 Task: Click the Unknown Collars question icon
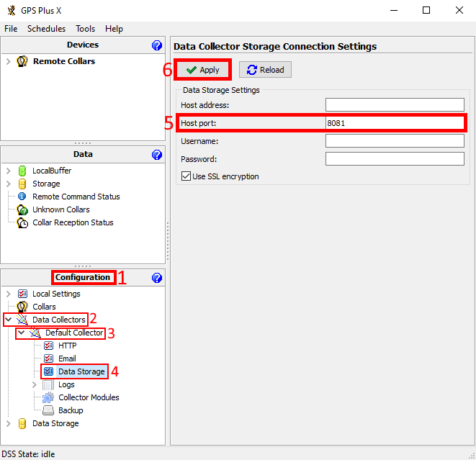22,209
